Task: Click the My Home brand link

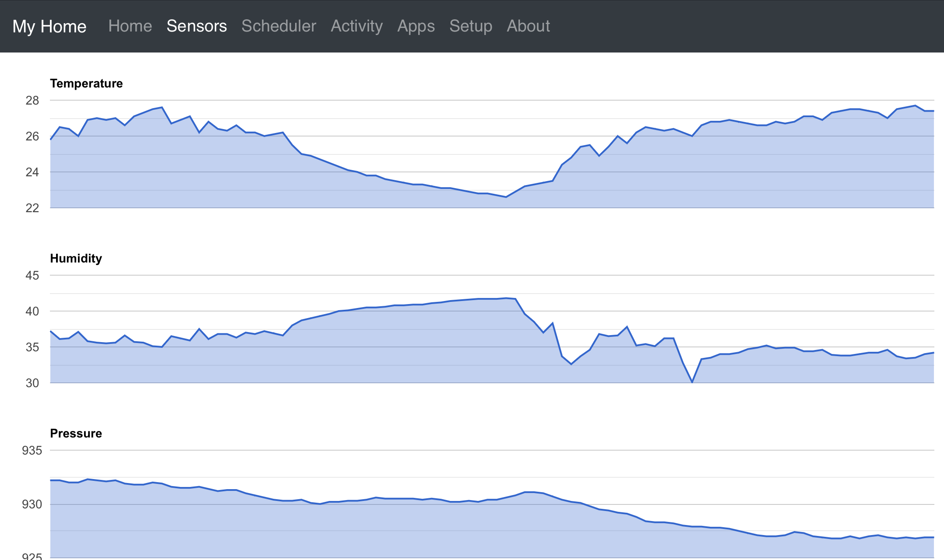Action: click(x=49, y=26)
